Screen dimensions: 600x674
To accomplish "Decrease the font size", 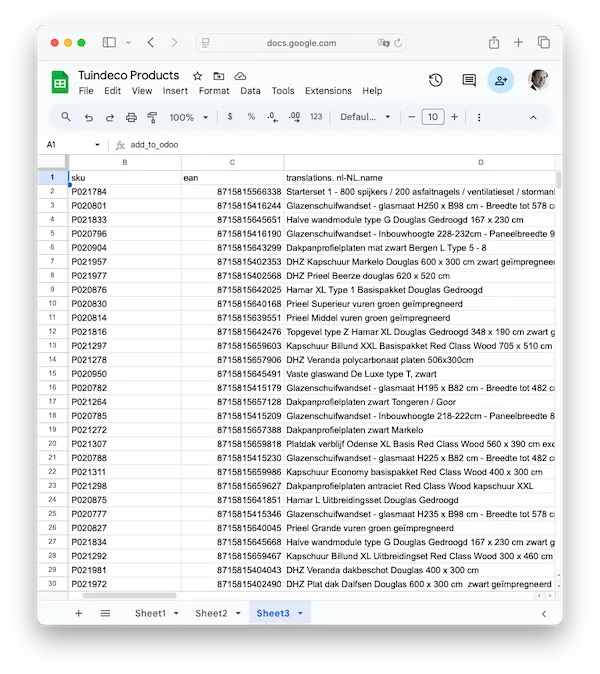I will [x=411, y=117].
